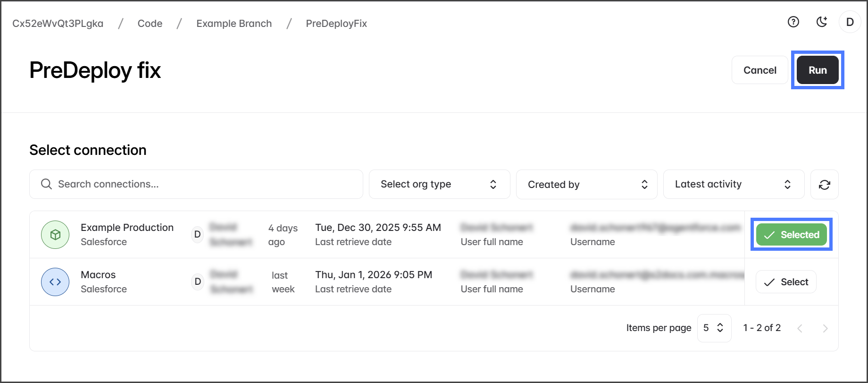Navigate to Example Branch breadcrumb

click(234, 24)
